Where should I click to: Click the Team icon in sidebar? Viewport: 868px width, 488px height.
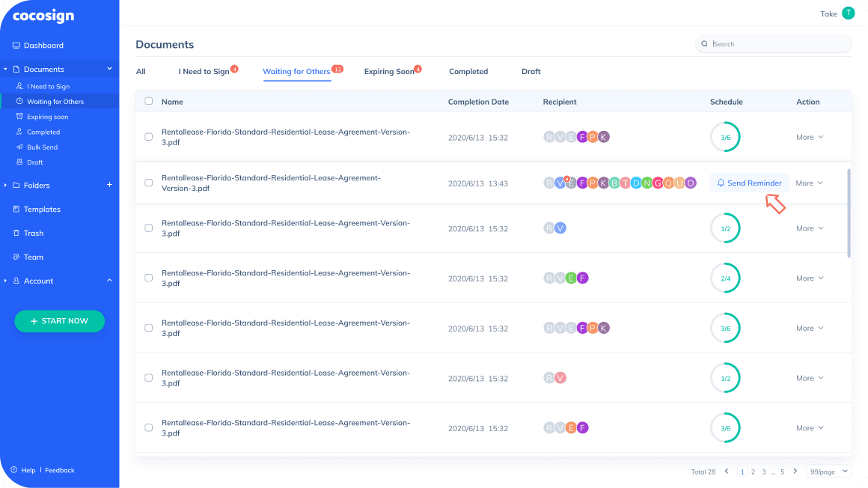tap(16, 257)
